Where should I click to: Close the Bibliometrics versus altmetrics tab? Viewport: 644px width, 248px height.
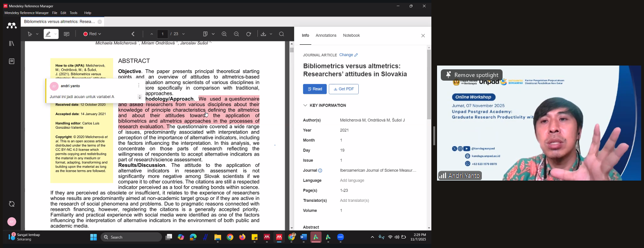[99, 22]
